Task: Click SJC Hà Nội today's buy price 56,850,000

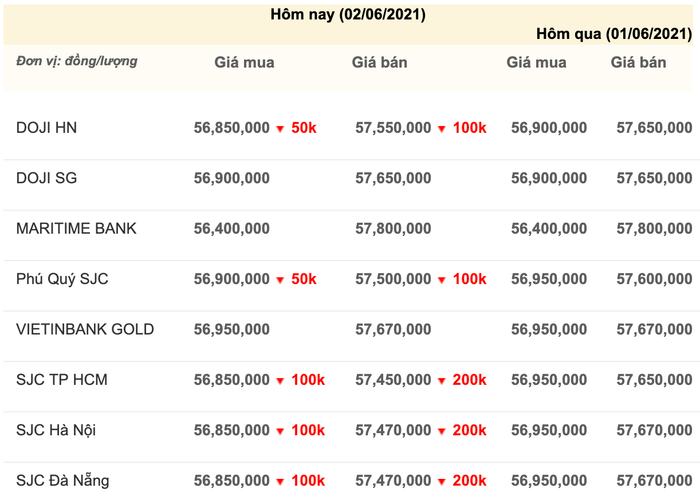Action: click(232, 431)
